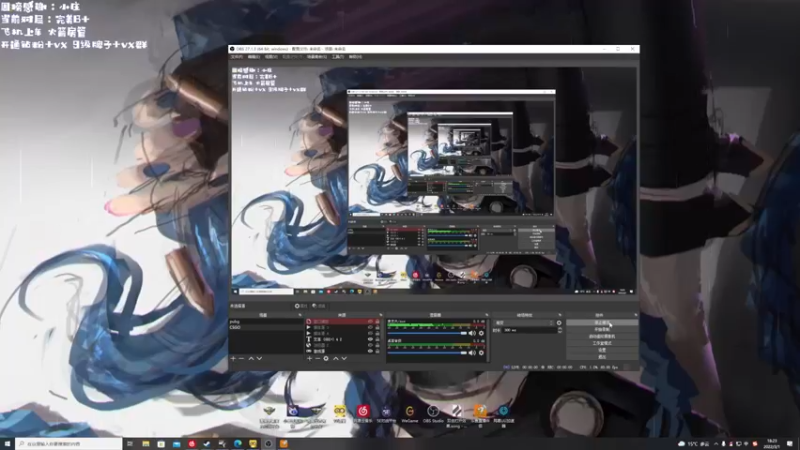The image size is (800, 450).
Task: Mute the 麦克风/Aux channel
Action: point(472,333)
